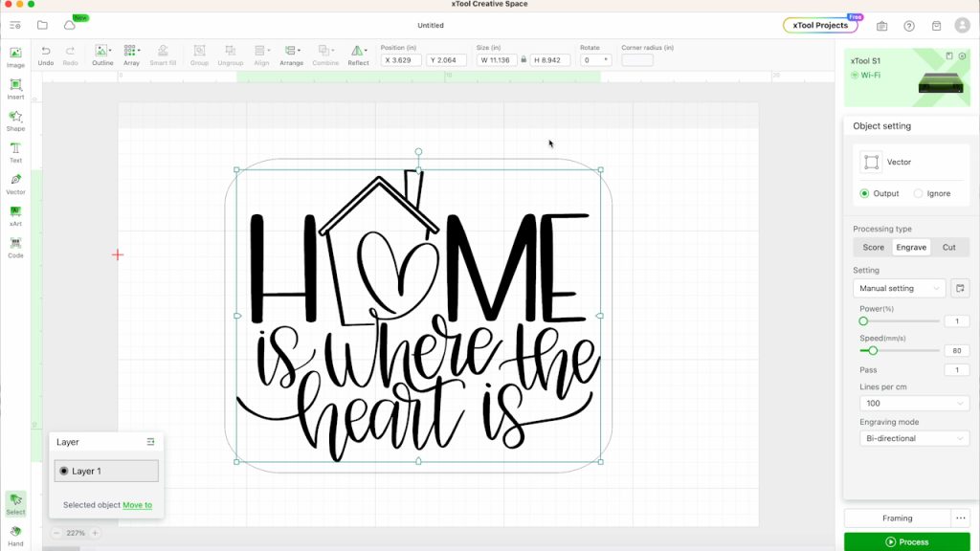
Task: Open the Shape tool
Action: pos(15,120)
